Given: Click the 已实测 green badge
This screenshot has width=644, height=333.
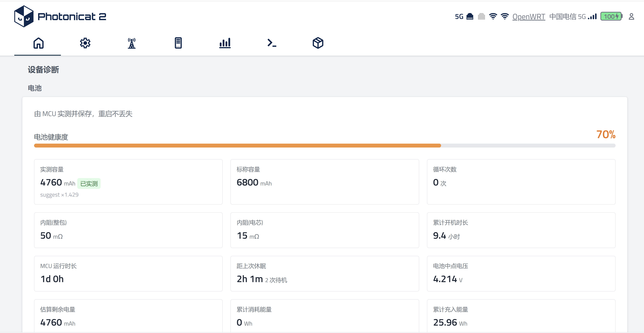Looking at the screenshot, I should pyautogui.click(x=89, y=184).
